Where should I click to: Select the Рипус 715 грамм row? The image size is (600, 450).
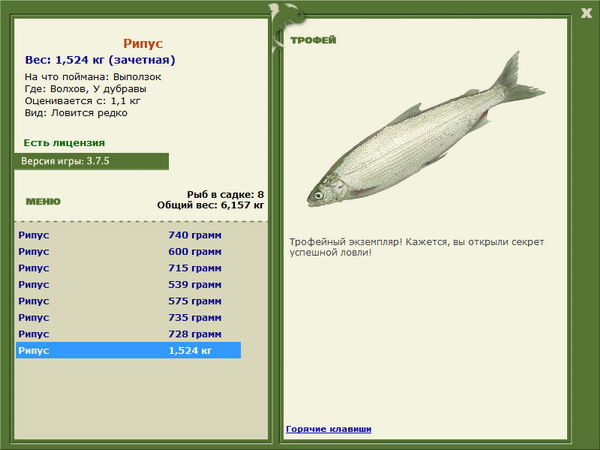pyautogui.click(x=128, y=268)
